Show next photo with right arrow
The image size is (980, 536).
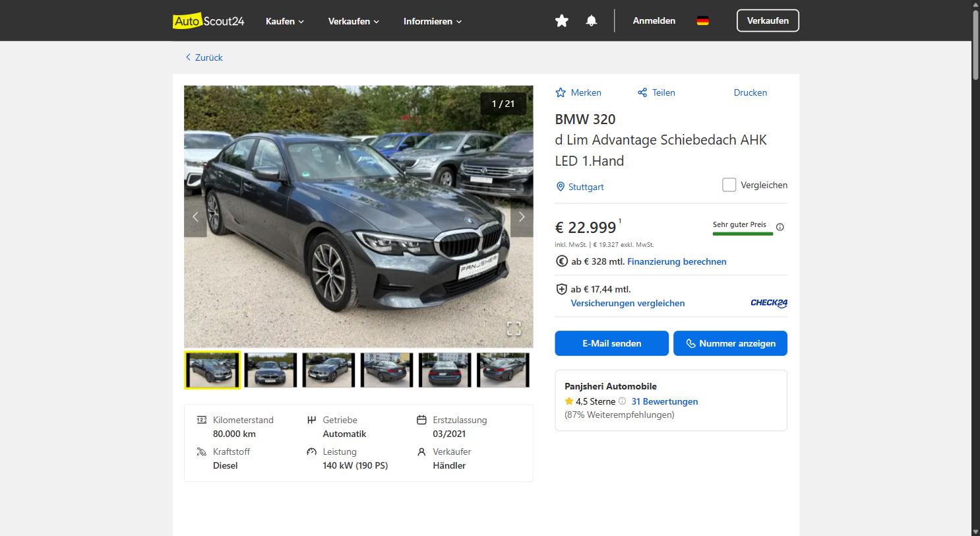point(522,217)
